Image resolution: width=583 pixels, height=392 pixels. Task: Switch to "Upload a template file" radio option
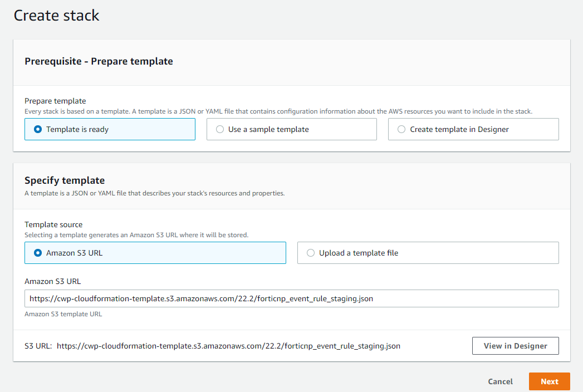click(x=311, y=253)
